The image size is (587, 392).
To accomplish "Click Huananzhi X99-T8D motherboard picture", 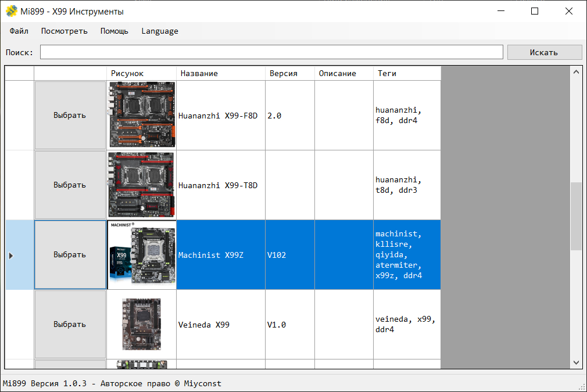I will click(141, 185).
